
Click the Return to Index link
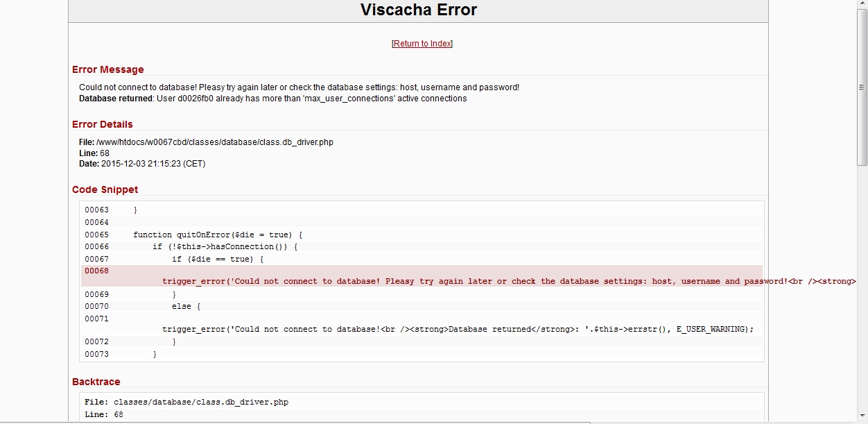(422, 44)
